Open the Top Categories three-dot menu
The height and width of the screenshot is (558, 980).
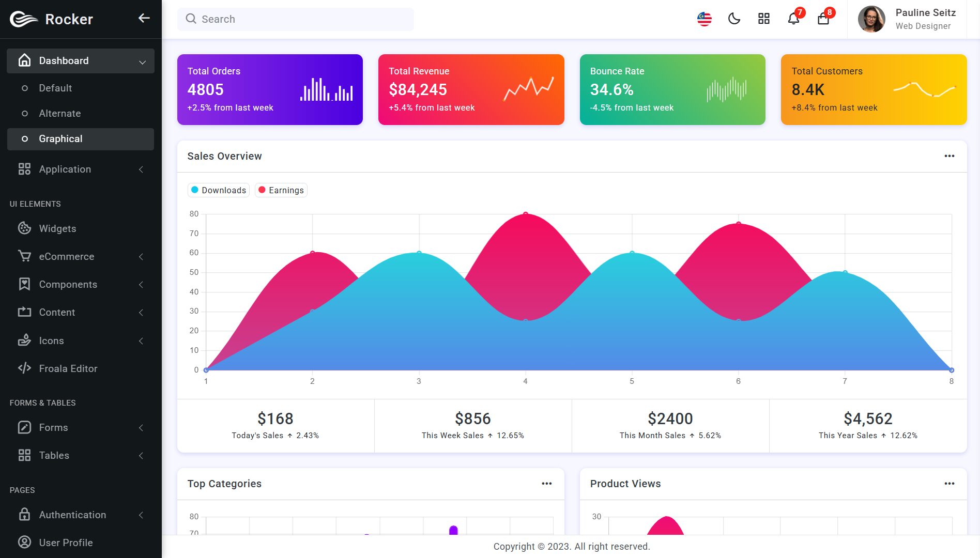(x=546, y=484)
